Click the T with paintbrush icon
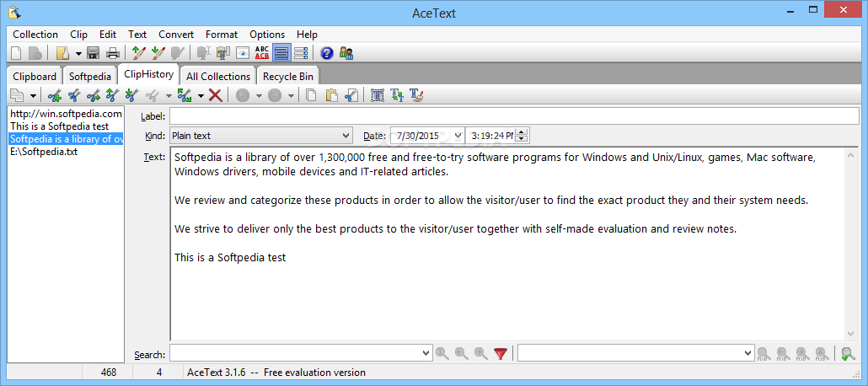Viewport: 868px width, 386px height. [416, 95]
